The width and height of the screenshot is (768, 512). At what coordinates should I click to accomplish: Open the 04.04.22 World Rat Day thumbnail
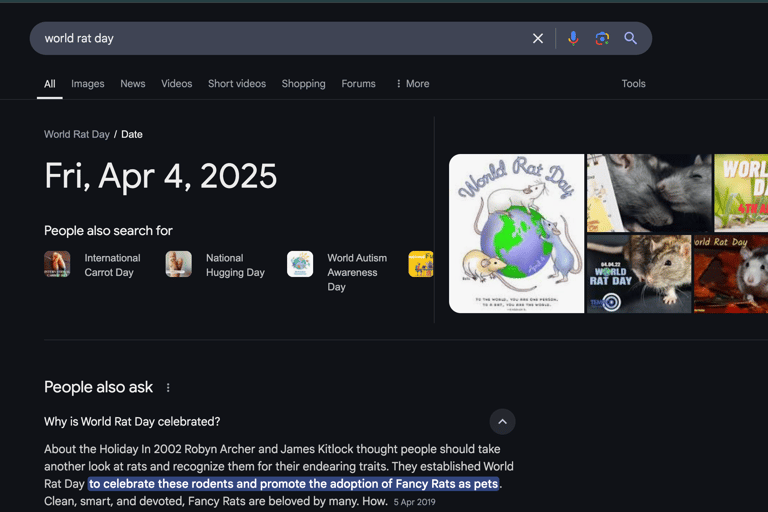point(639,274)
